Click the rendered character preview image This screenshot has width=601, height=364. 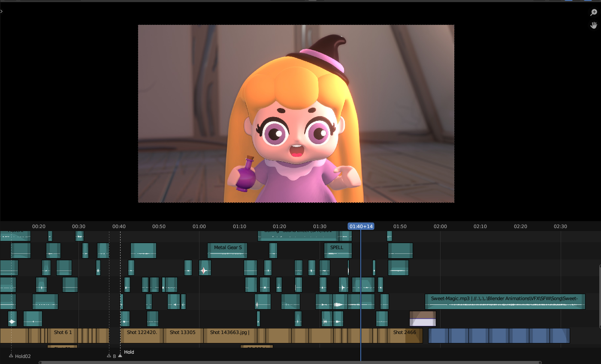pyautogui.click(x=296, y=114)
